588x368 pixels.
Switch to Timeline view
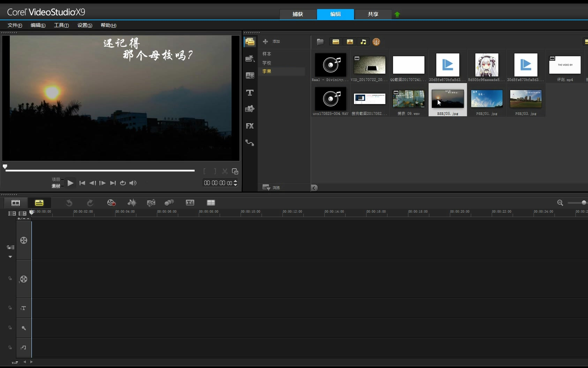click(39, 203)
